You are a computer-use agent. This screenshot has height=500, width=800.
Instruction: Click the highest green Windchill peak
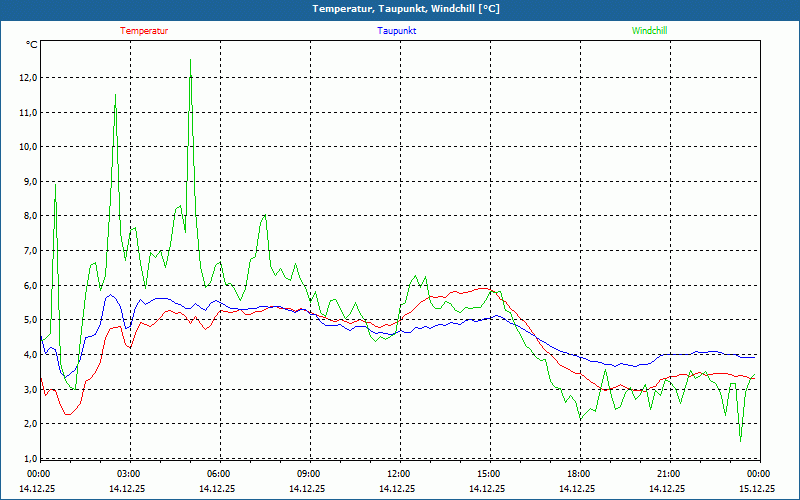point(190,60)
